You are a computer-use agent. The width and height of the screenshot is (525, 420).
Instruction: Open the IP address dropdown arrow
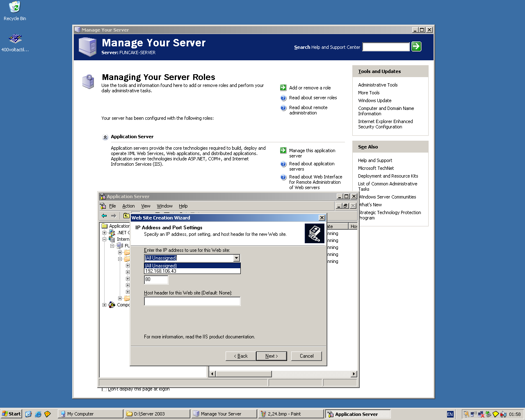click(237, 258)
